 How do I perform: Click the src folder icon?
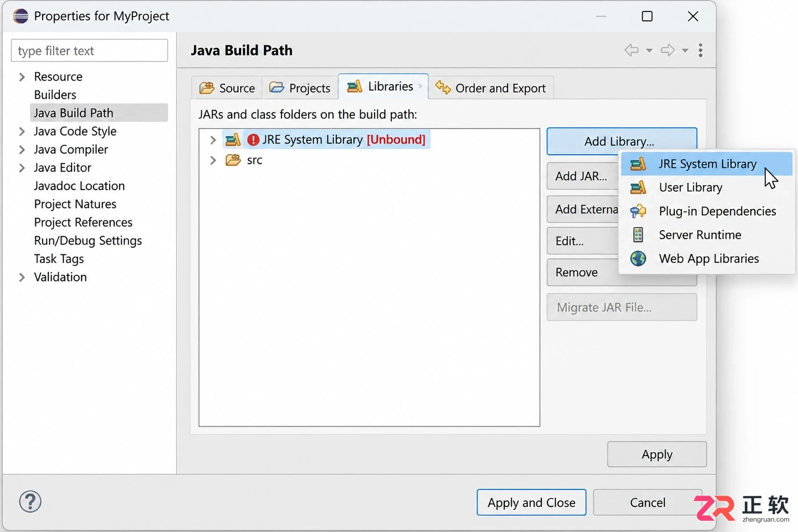[x=233, y=160]
